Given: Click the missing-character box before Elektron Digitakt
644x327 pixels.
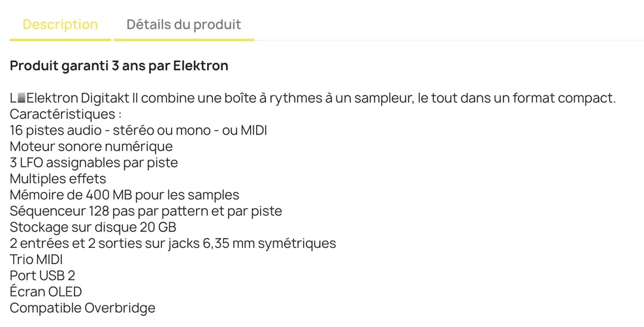Looking at the screenshot, I should click(22, 99).
